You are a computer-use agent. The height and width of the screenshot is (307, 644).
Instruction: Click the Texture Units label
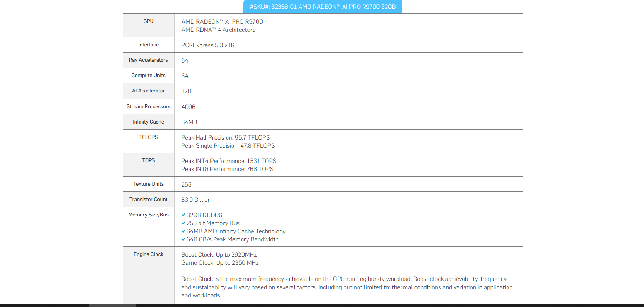148,184
